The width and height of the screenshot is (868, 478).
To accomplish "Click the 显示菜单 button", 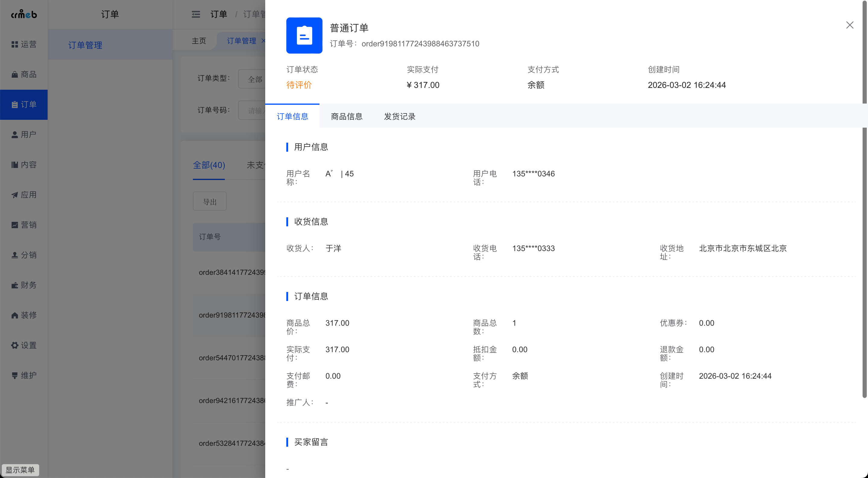I will 20,470.
